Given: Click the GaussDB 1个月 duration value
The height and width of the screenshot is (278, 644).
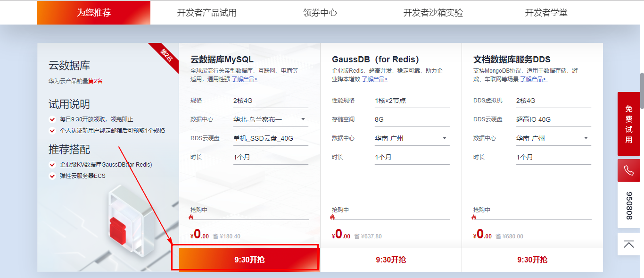Looking at the screenshot, I should (383, 157).
